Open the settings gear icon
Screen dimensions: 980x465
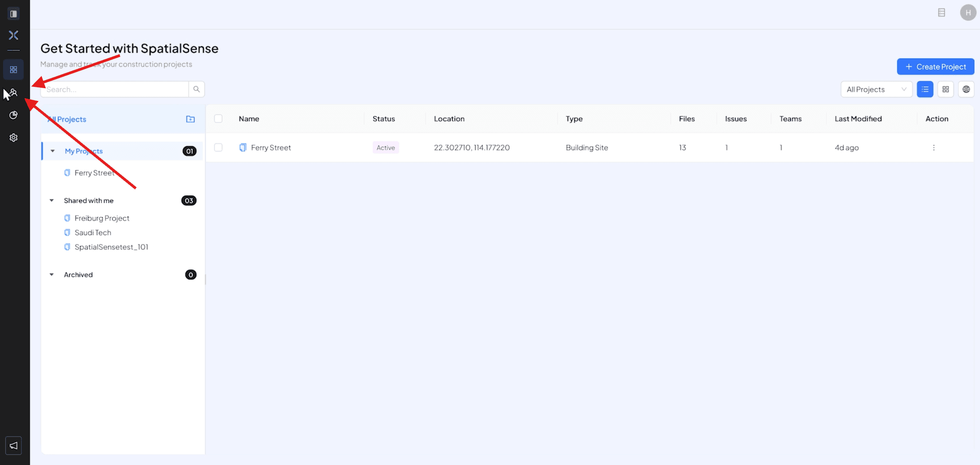coord(14,138)
